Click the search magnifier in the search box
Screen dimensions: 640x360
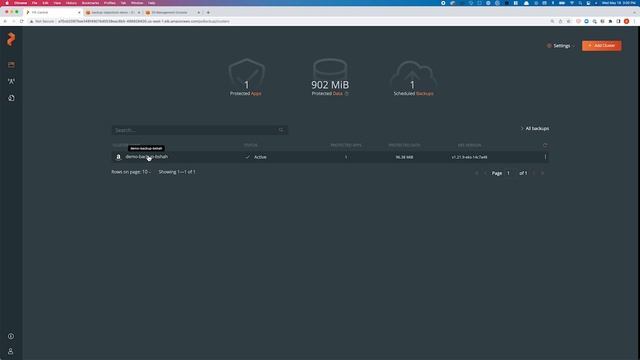[281, 130]
